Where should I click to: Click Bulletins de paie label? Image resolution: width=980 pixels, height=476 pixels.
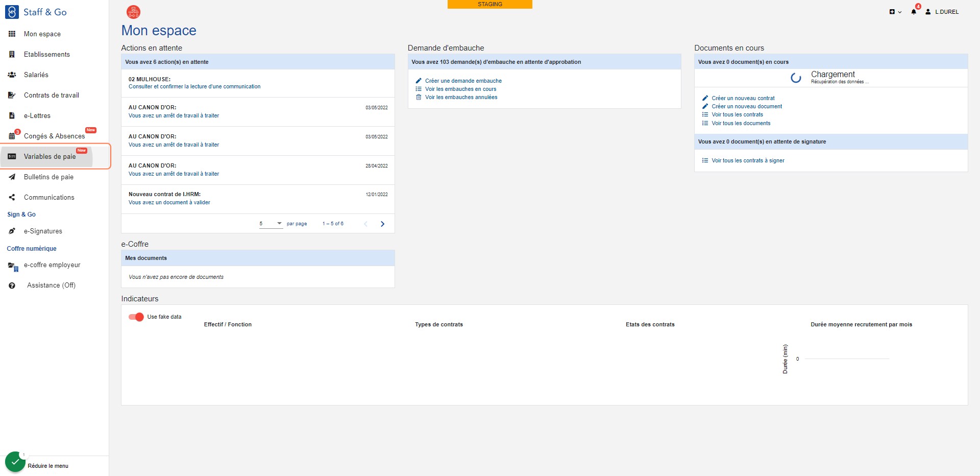pyautogui.click(x=48, y=177)
